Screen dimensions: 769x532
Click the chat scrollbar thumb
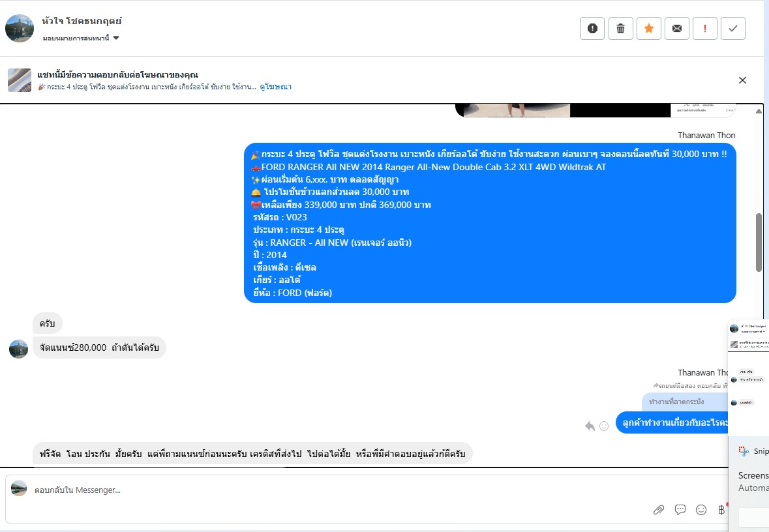759,243
